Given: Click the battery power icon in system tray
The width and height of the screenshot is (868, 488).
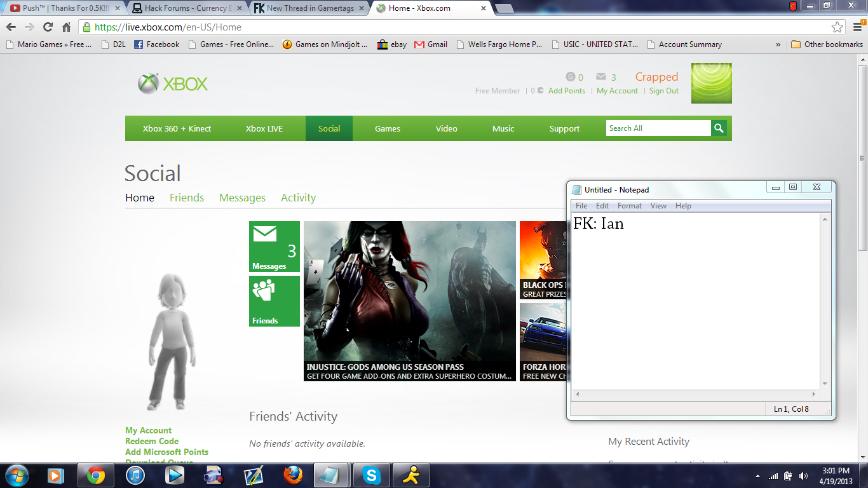Looking at the screenshot, I should [789, 476].
